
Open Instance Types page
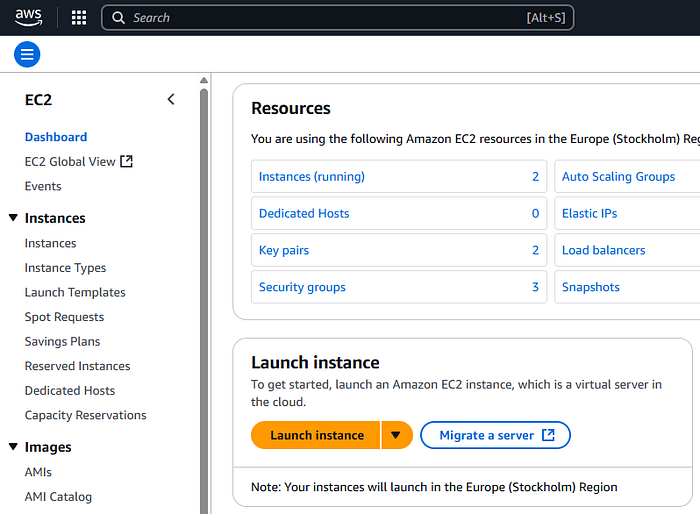coord(65,268)
